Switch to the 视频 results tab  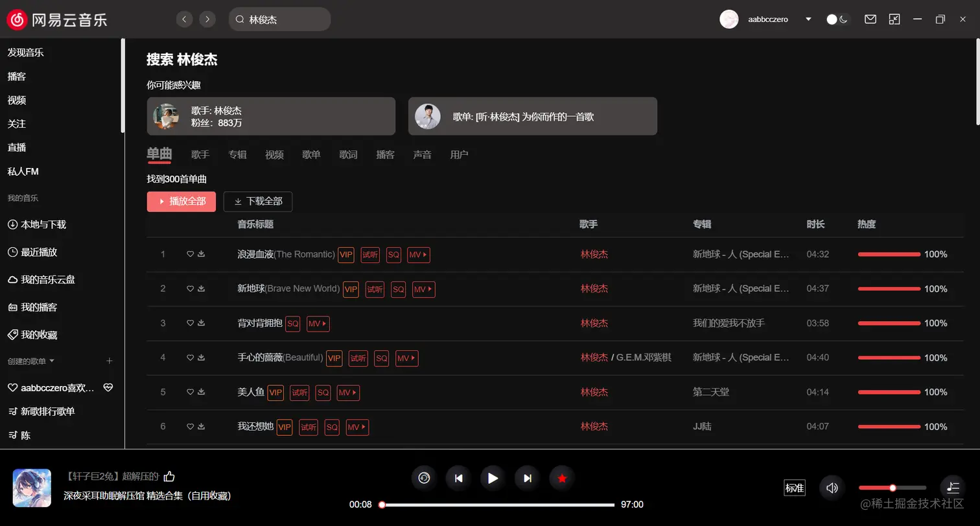[274, 155]
